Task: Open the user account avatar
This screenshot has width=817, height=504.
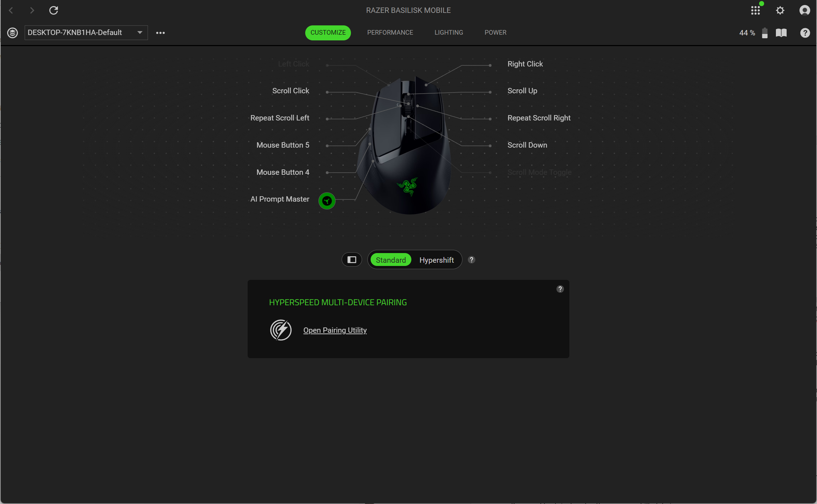Action: coord(805,10)
